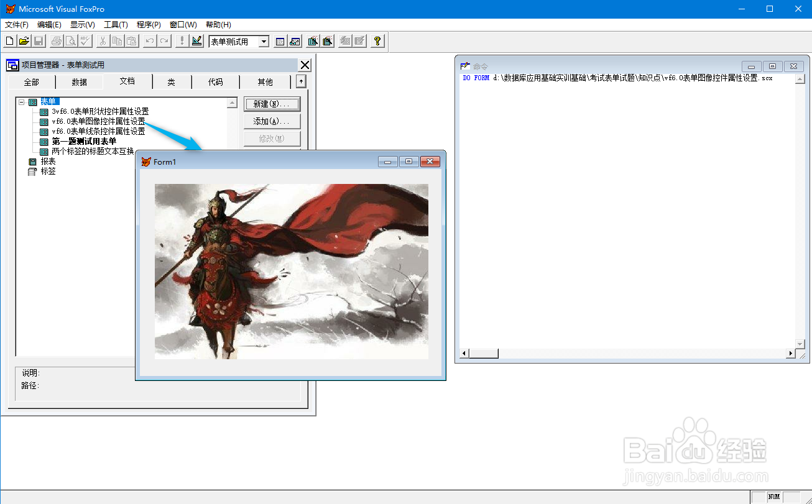Select 两个标签的标题文本互换 form item
Image resolution: width=812 pixels, height=504 pixels.
point(93,152)
